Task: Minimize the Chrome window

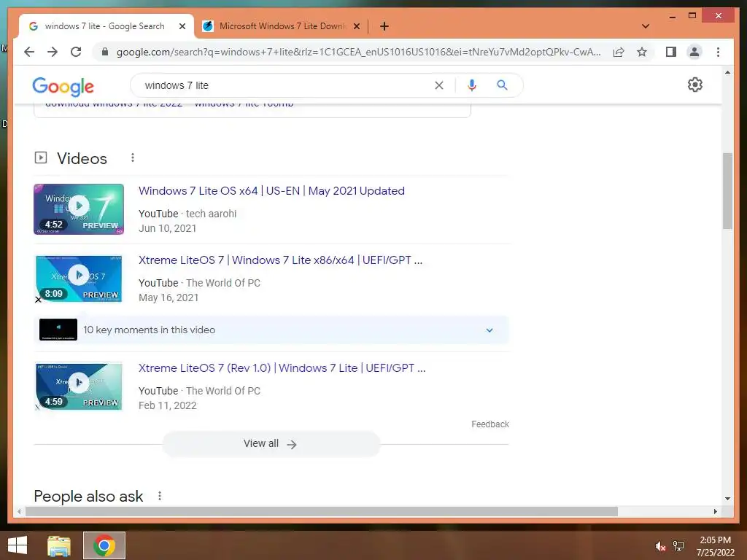Action: coord(672,16)
